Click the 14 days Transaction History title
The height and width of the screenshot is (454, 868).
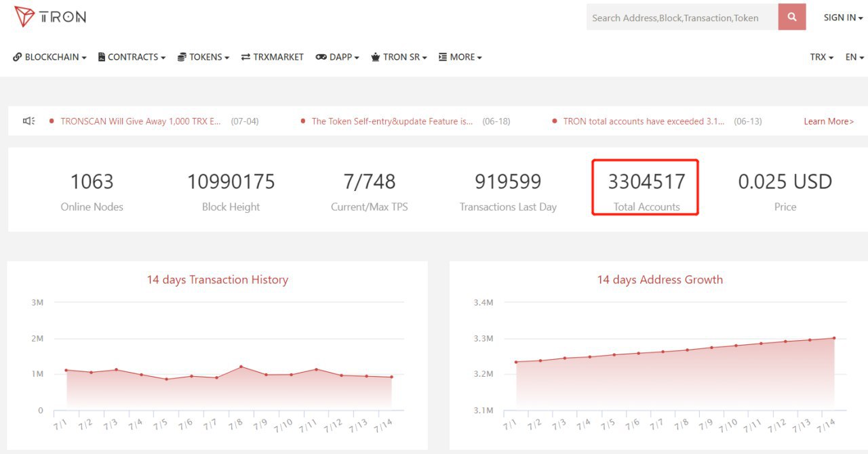click(218, 280)
